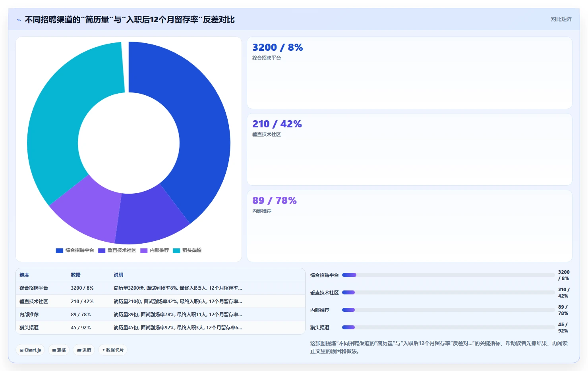Click the 垂直技术社区 progress bar

tap(448, 292)
